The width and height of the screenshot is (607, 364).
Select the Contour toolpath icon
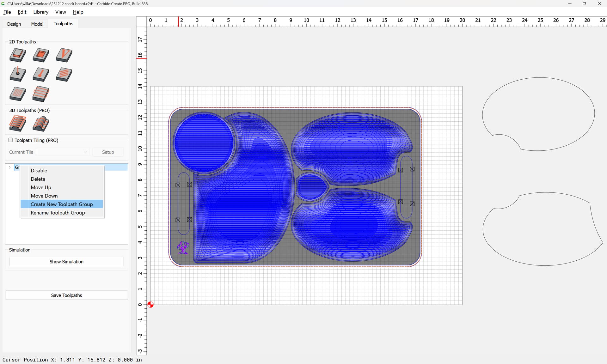click(18, 55)
